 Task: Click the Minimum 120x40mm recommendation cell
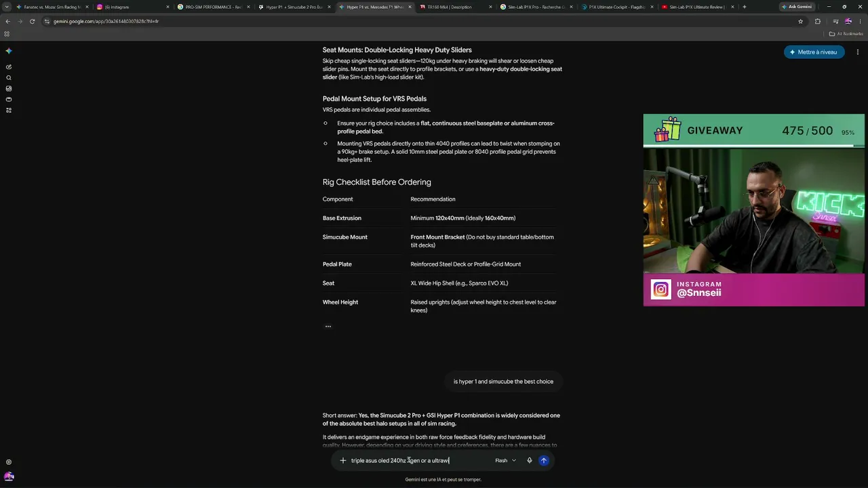pos(463,218)
